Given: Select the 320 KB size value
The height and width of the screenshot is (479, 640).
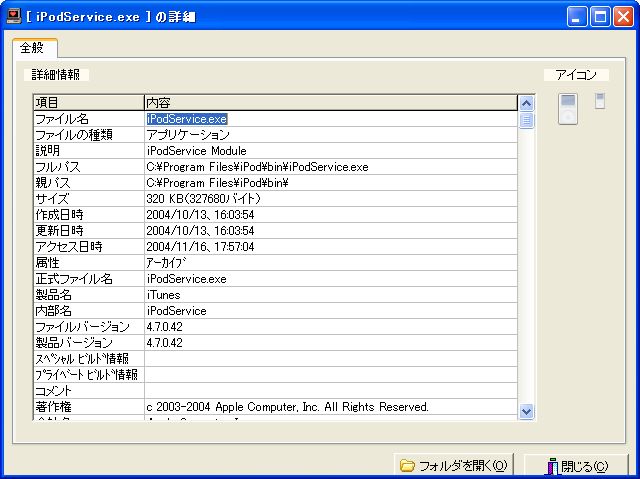Looking at the screenshot, I should click(203, 199).
